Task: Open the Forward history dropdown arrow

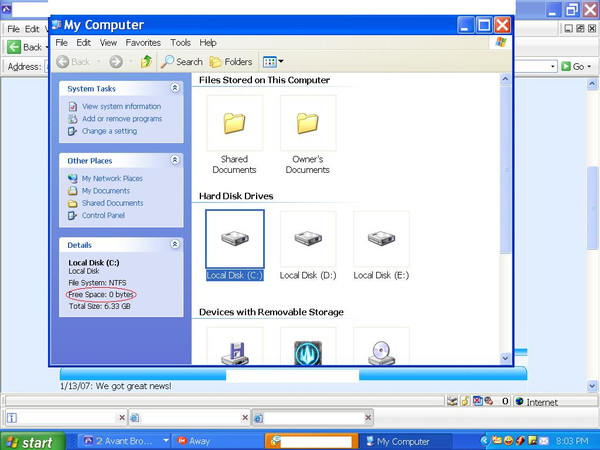Action: (x=130, y=62)
